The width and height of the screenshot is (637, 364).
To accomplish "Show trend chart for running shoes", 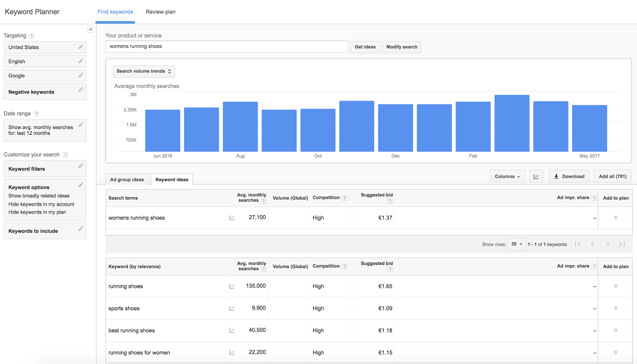I will [232, 286].
